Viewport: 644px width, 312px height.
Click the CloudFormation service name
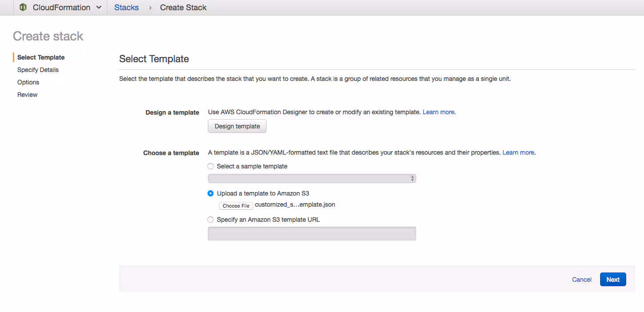pyautogui.click(x=61, y=8)
